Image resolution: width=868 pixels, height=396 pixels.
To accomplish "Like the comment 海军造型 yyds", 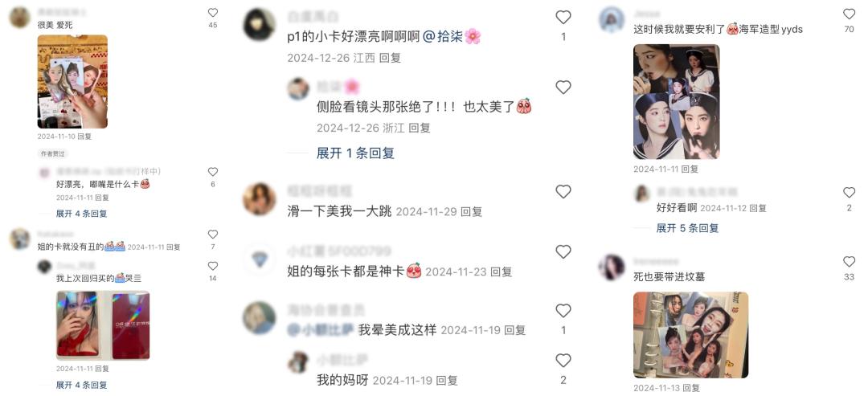I will [x=850, y=14].
